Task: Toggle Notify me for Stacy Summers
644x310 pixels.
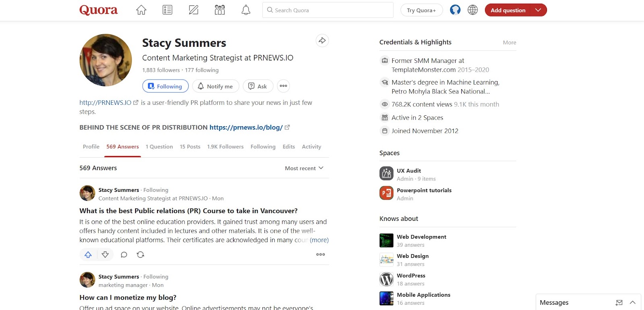Action: pos(215,86)
